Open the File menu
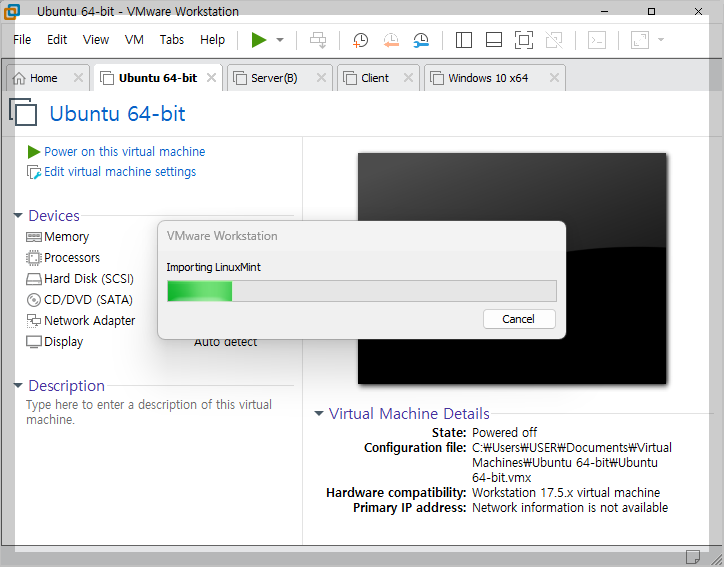This screenshot has width=724, height=567. [x=22, y=40]
